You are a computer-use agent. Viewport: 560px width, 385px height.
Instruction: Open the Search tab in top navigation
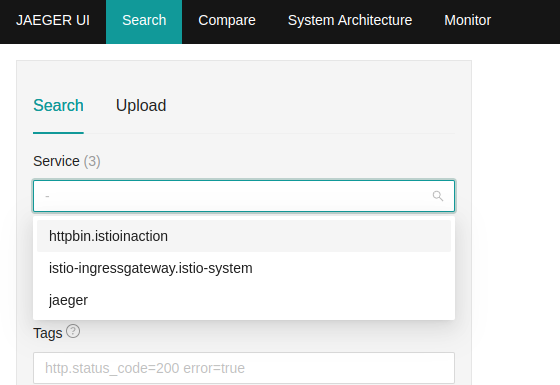(x=144, y=22)
